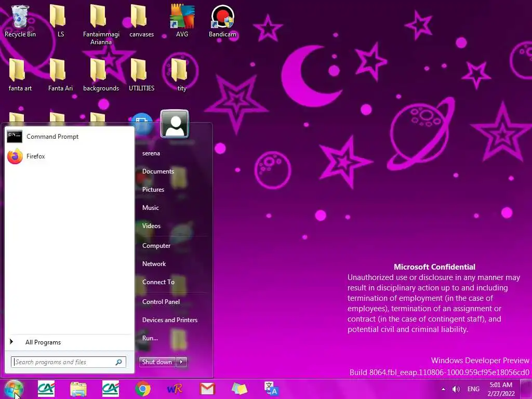Click the clock showing 5:01 AM
532x399 pixels.
coord(501,389)
